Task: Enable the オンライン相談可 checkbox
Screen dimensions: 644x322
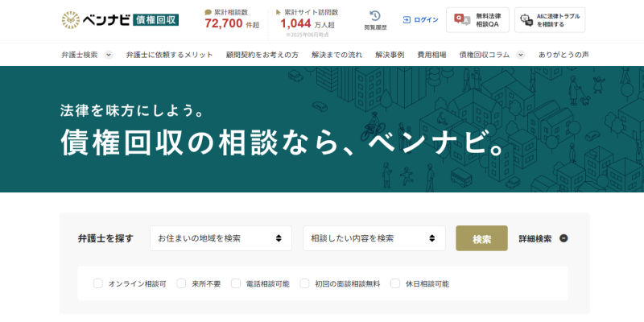Action: 97,283
